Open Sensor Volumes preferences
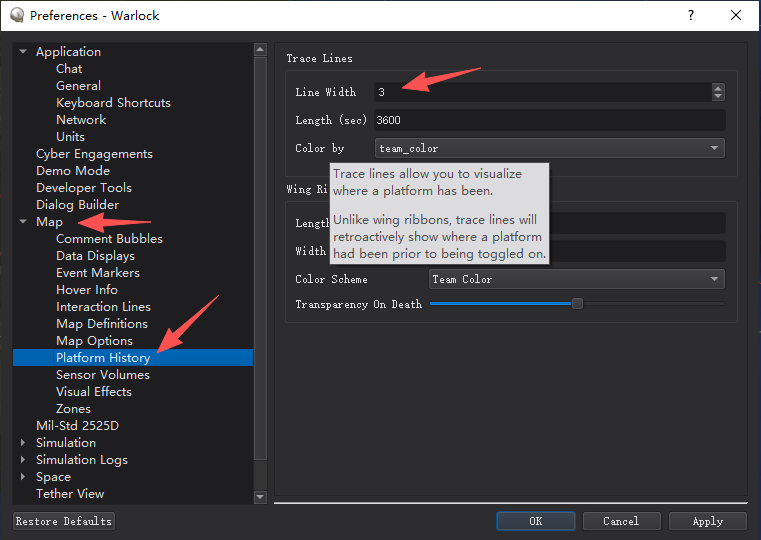The image size is (761, 540). (x=102, y=375)
